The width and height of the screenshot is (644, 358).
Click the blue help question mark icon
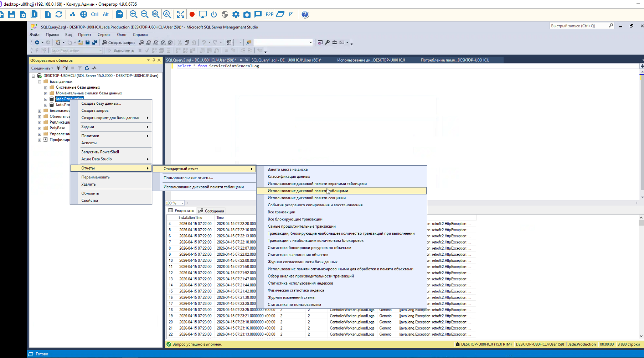coord(305,14)
